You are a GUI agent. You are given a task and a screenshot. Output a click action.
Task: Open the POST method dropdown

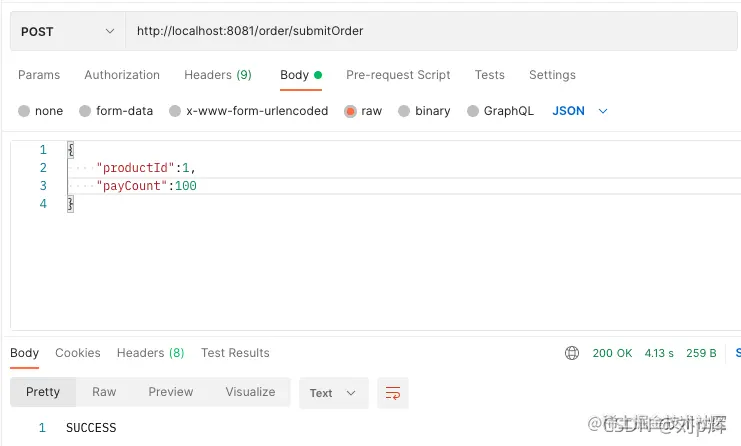coord(68,32)
